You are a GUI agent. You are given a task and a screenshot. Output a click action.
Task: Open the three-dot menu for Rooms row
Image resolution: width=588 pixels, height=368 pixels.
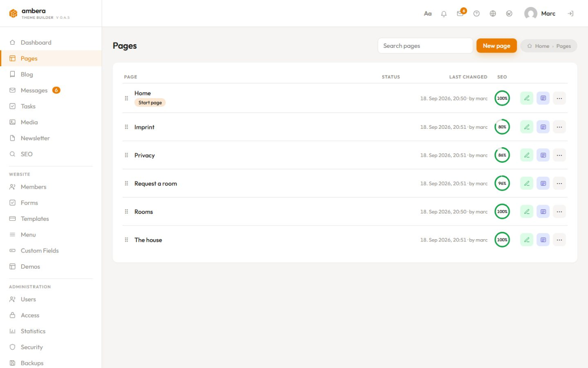coord(559,212)
